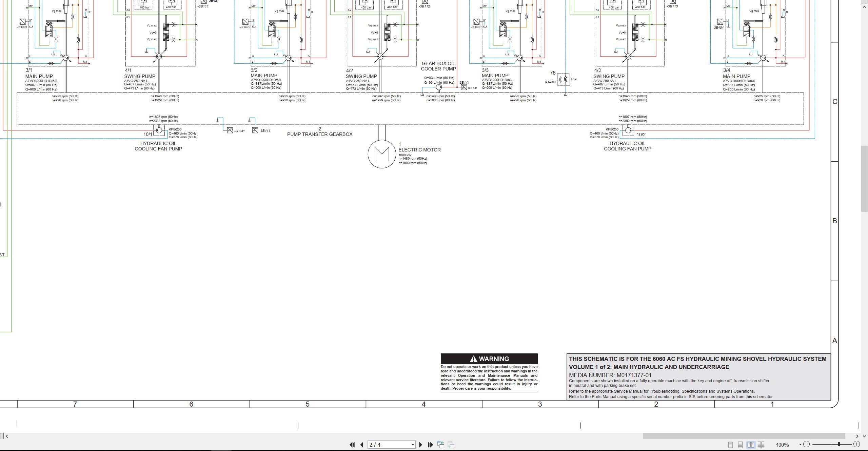Image resolution: width=868 pixels, height=451 pixels.
Task: Click the -3B141 pressure switch symbol
Action: 464,87
